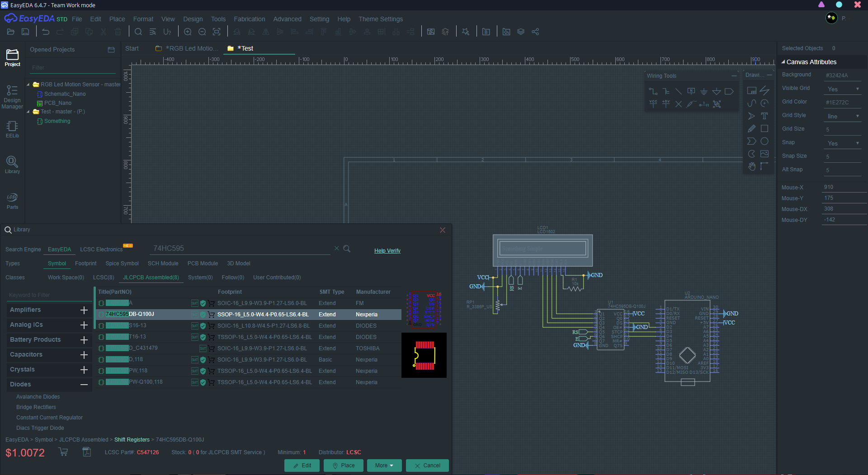Viewport: 868px width, 475px height.
Task: Open the EELib sidebar panel
Action: [x=12, y=129]
